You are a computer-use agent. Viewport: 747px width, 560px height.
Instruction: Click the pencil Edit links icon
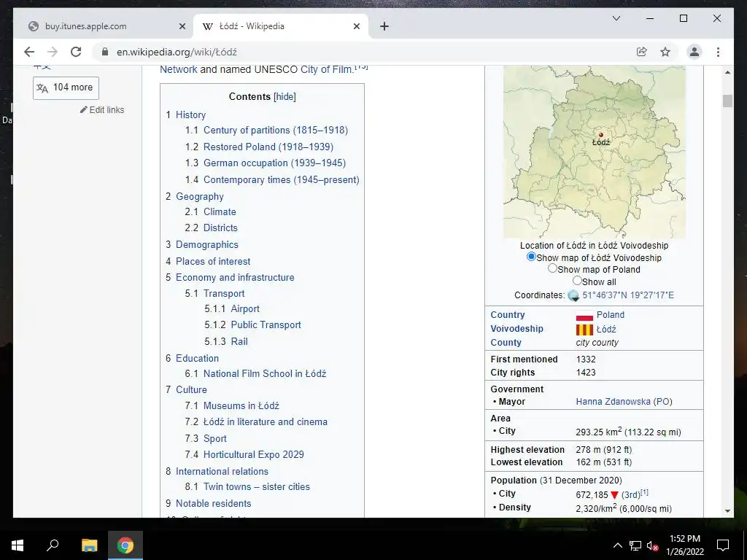coord(84,109)
